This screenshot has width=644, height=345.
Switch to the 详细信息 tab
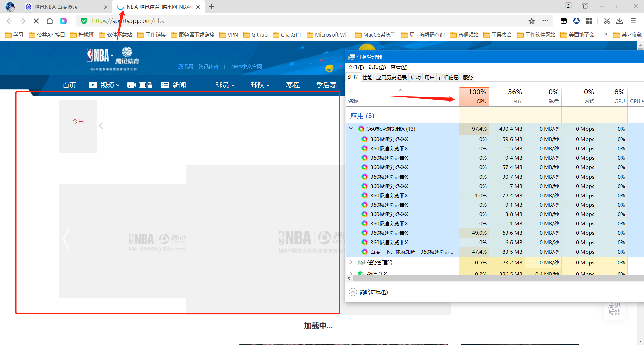click(448, 77)
